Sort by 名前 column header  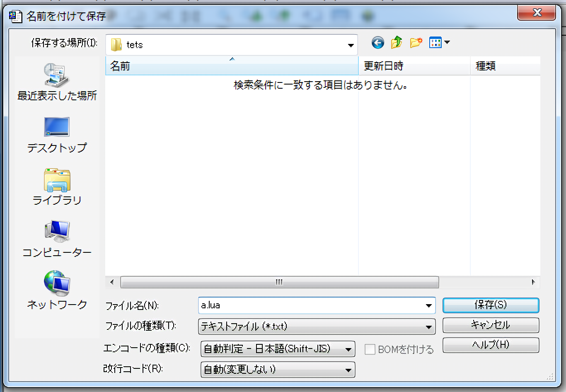click(231, 66)
